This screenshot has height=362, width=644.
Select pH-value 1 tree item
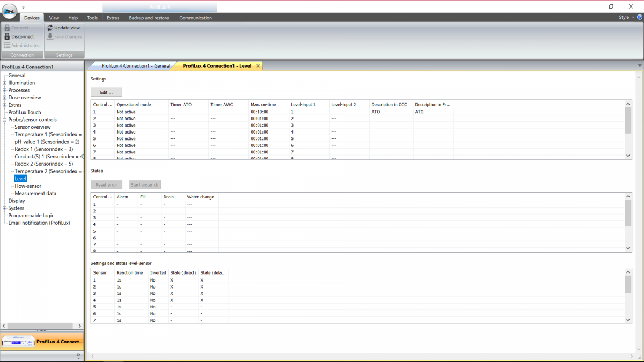(47, 142)
